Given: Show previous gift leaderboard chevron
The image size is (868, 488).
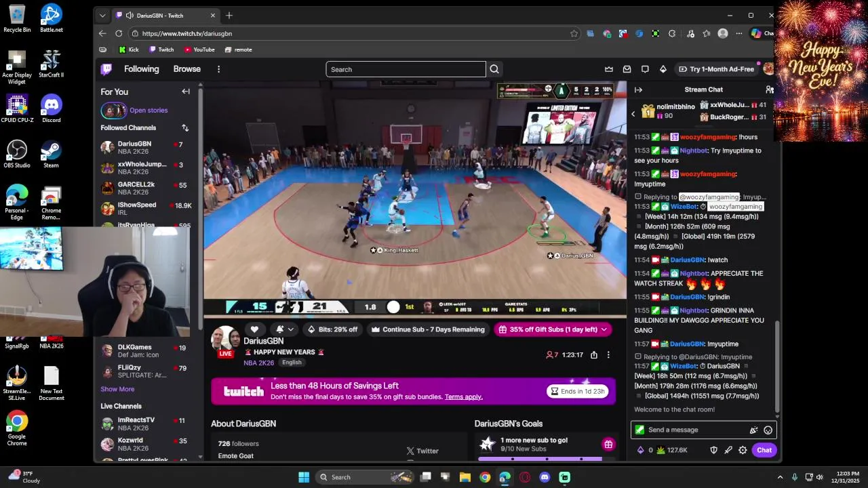Looking at the screenshot, I should click(x=633, y=114).
